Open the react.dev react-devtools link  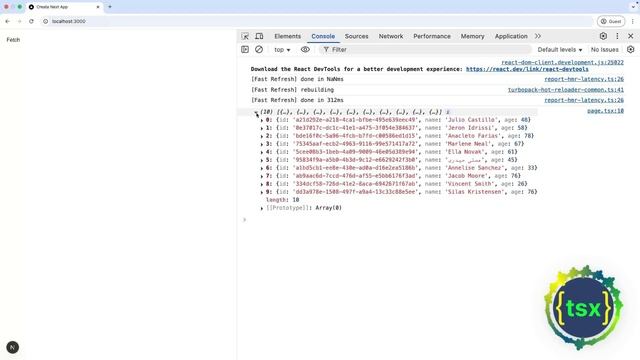[527, 69]
